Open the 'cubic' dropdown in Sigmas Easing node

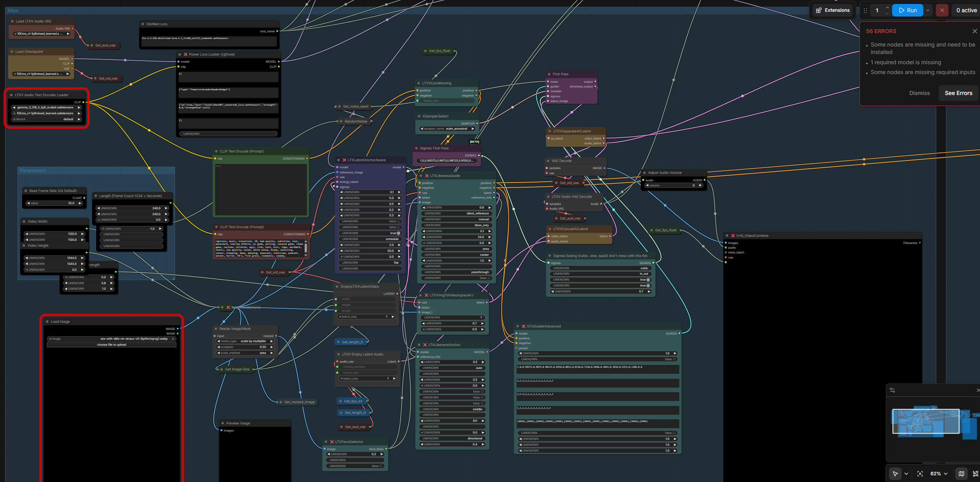(x=600, y=268)
